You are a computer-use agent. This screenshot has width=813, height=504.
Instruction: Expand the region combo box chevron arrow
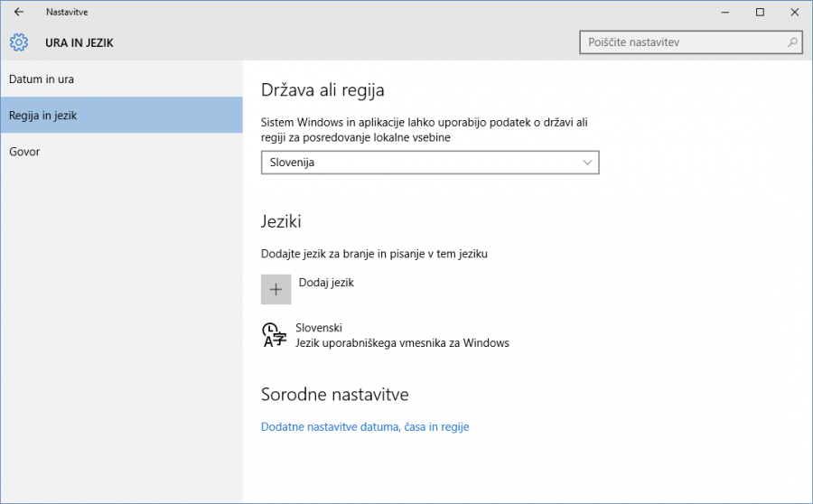(587, 163)
